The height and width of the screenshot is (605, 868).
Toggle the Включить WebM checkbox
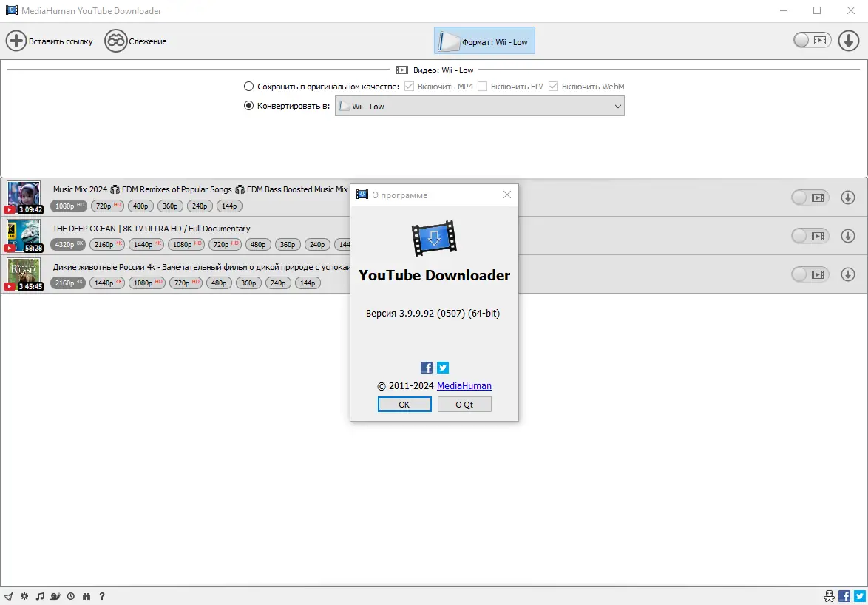pyautogui.click(x=553, y=87)
